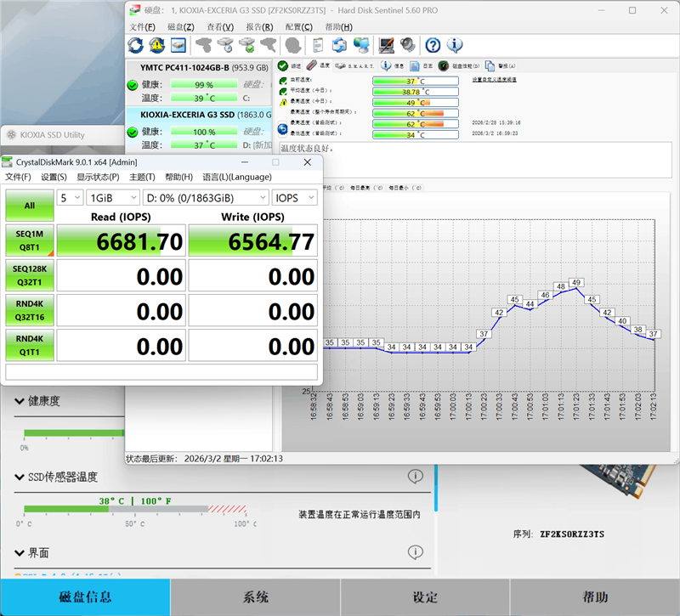
Task: Switch to the S.M.A.R.T. tab in Hard Disk Sentinel
Action: (x=354, y=65)
